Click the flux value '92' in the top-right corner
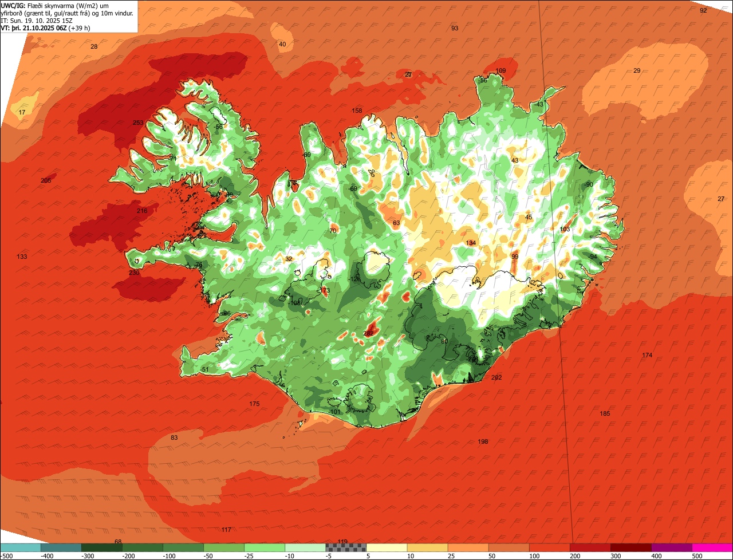The image size is (733, 560). pyautogui.click(x=703, y=10)
